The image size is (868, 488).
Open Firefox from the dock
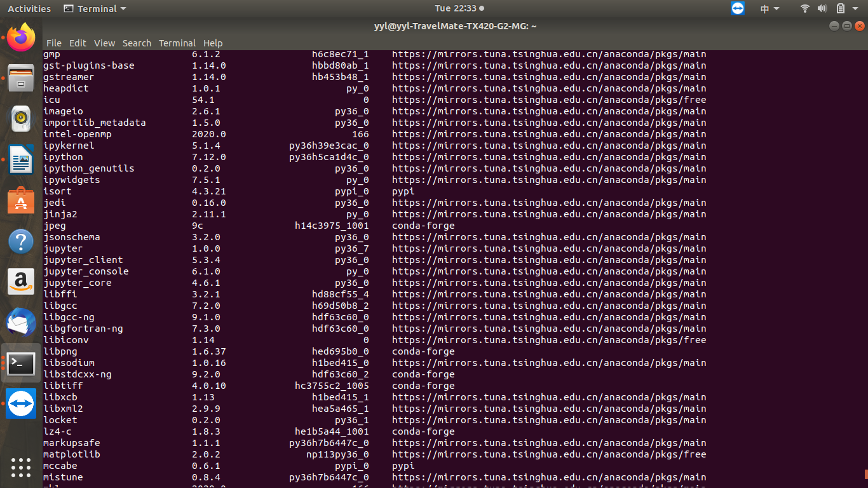[21, 37]
